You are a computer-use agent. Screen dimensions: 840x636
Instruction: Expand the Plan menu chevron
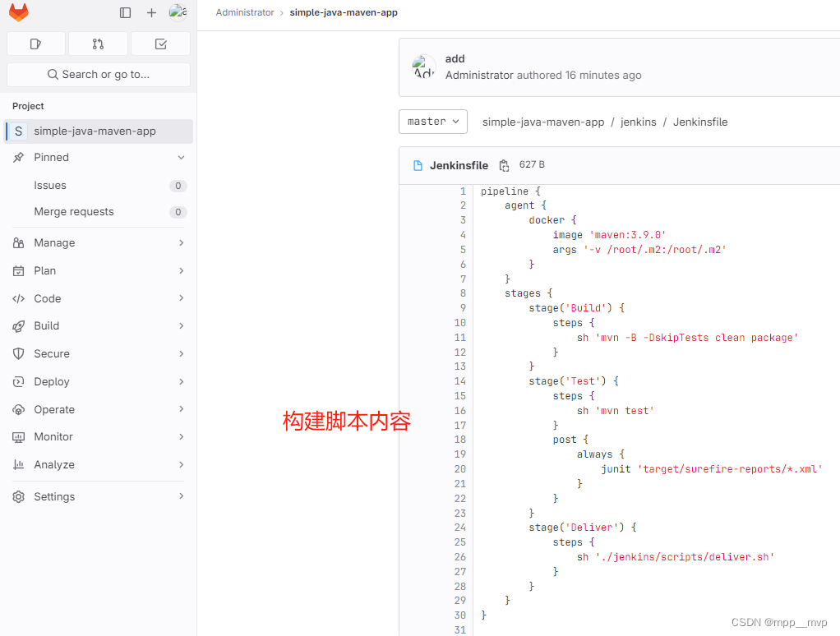pyautogui.click(x=181, y=271)
